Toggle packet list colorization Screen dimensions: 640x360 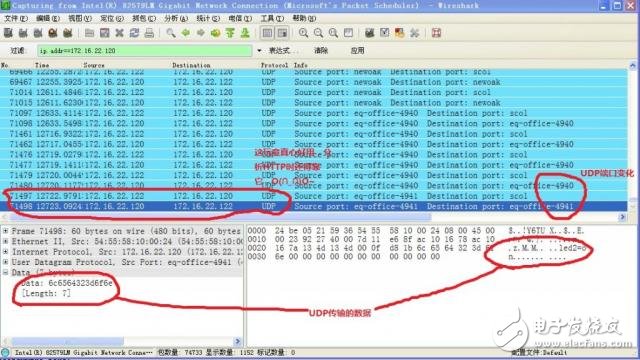pos(267,33)
